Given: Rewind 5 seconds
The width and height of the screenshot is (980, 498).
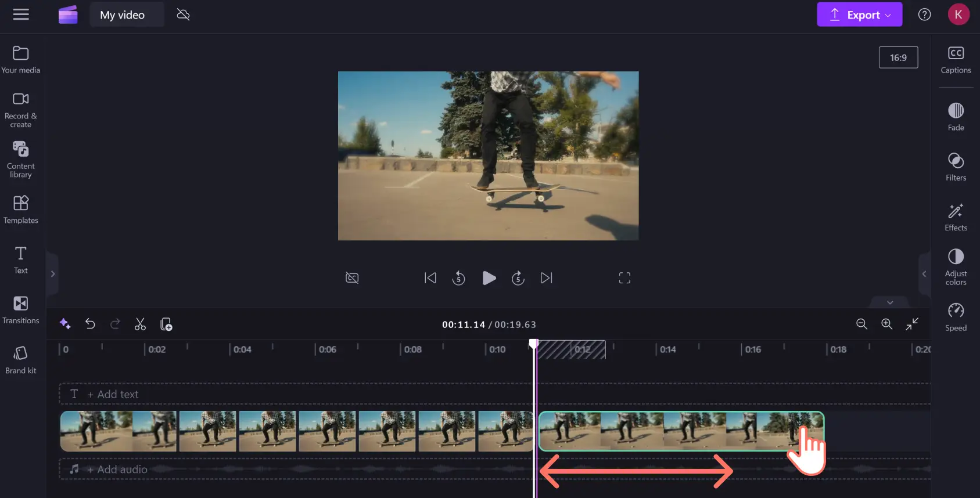Looking at the screenshot, I should tap(458, 278).
